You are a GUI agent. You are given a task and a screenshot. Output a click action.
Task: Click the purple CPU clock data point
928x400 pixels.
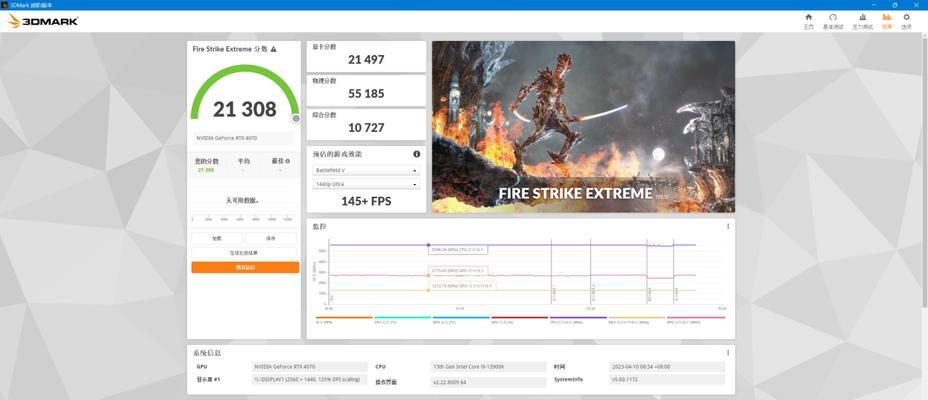click(429, 245)
